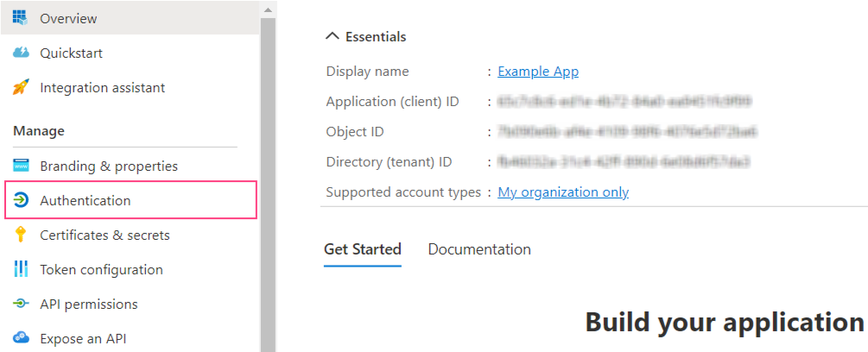Image resolution: width=868 pixels, height=352 pixels.
Task: Click the Directory (tenant) ID label
Action: (x=390, y=162)
